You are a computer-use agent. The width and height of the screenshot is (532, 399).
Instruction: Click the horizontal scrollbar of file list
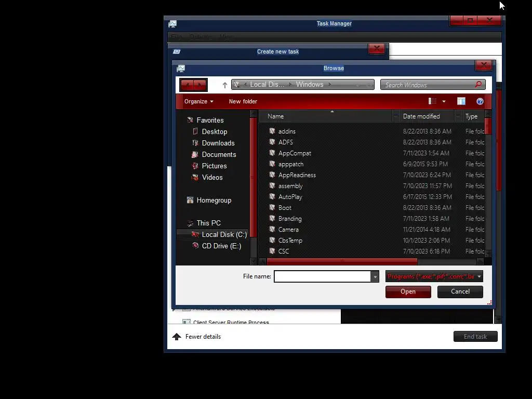(342, 261)
